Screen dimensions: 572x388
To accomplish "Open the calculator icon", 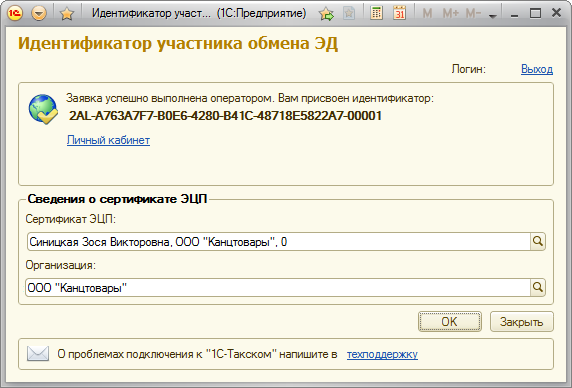I will [x=376, y=13].
